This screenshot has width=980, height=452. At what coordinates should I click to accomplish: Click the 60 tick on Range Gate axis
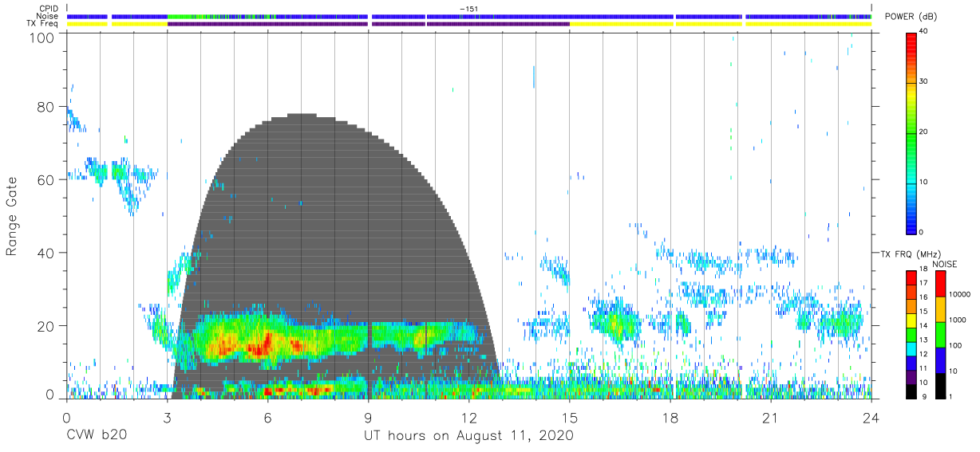pos(46,179)
